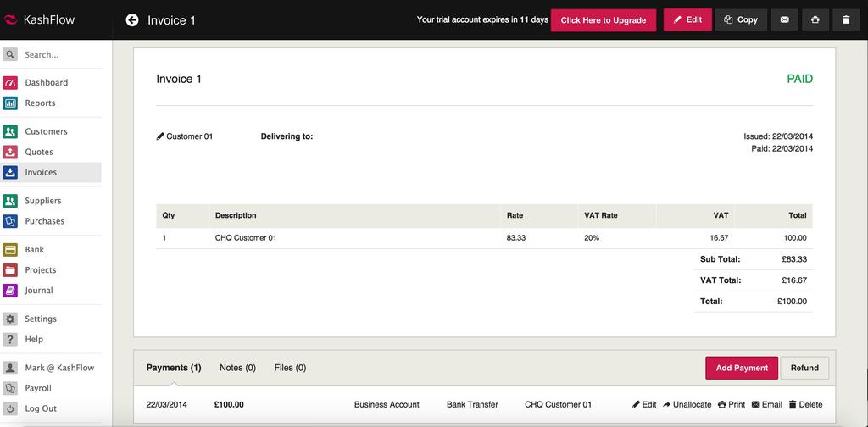Edit Customer 01 via pencil icon

(161, 136)
